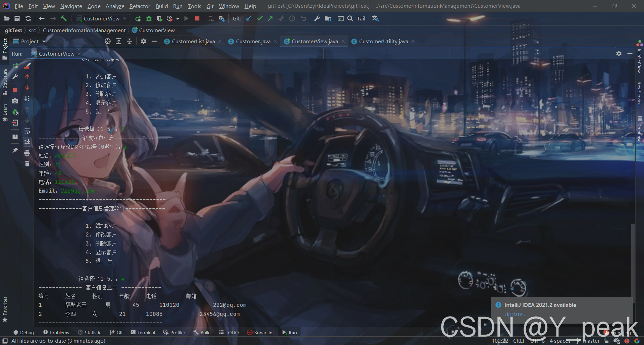Screen dimensions: 644x345
Task: Dump threads with camera icon
Action: click(x=15, y=101)
